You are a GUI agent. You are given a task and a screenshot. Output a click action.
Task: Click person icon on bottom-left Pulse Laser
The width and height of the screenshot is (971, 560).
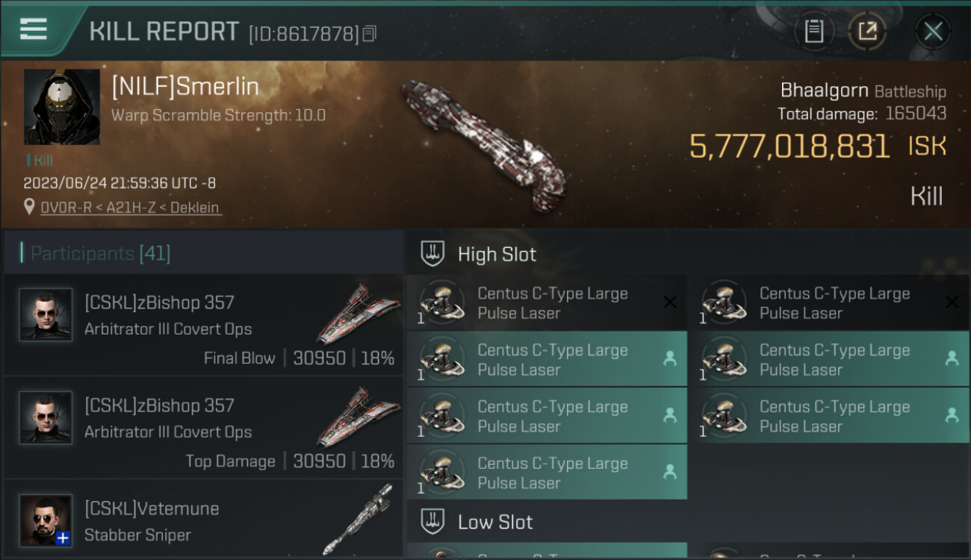670,472
